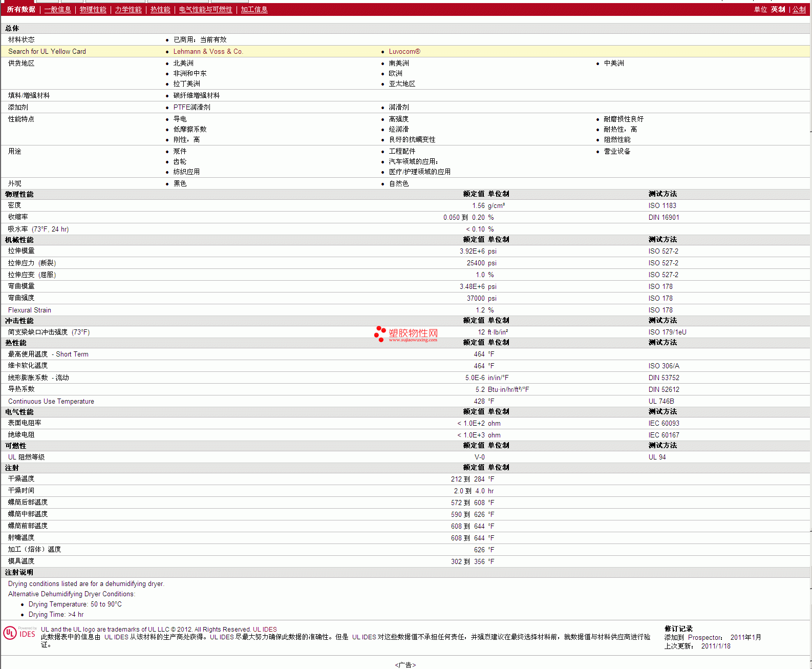Follow the Luvocom® link

click(x=404, y=51)
